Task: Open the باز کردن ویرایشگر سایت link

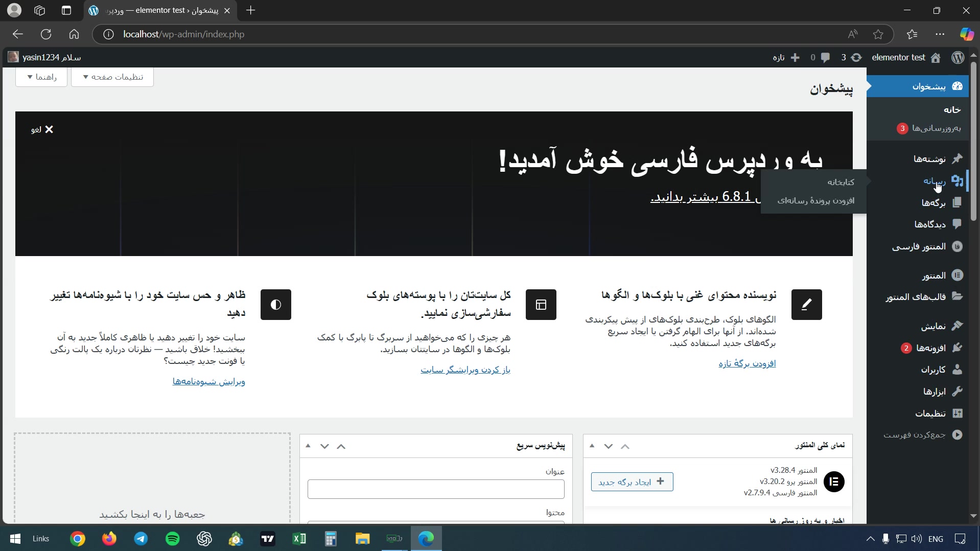Action: click(x=465, y=370)
